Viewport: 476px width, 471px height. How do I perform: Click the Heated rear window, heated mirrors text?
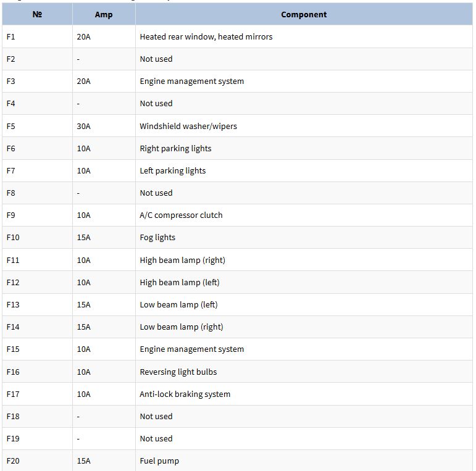tap(206, 36)
